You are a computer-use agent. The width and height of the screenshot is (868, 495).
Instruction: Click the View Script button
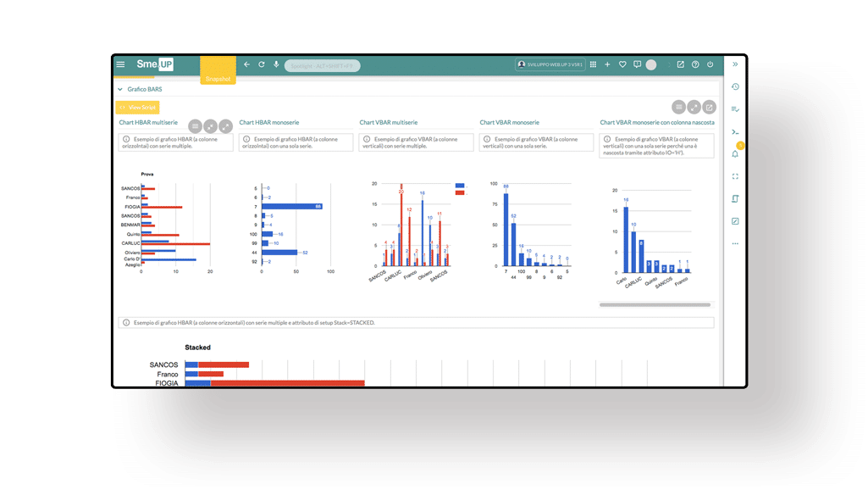(x=137, y=108)
